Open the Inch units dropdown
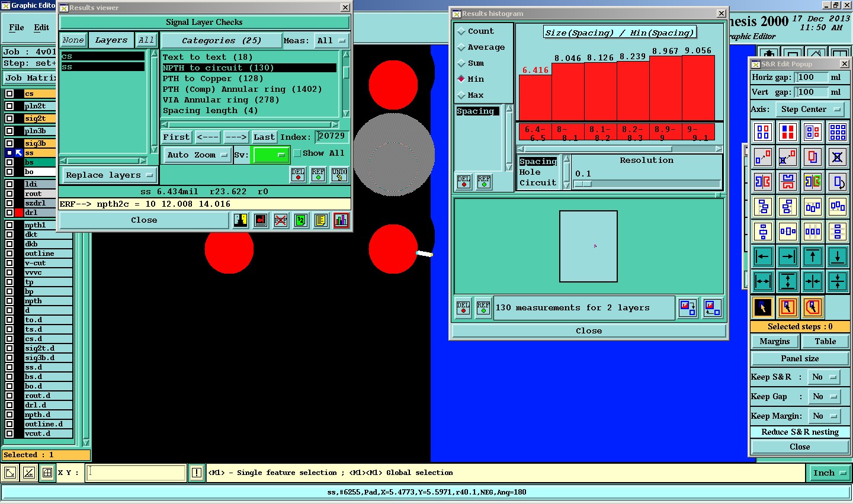 tap(830, 473)
